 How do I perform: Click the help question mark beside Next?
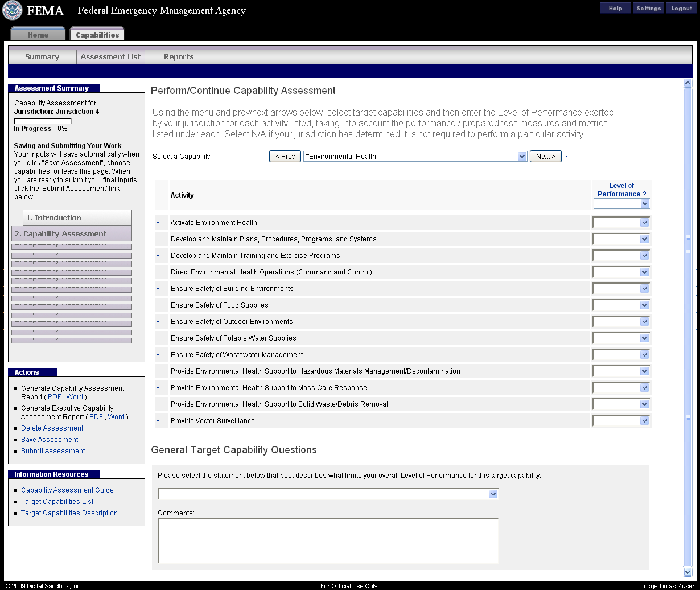(566, 157)
